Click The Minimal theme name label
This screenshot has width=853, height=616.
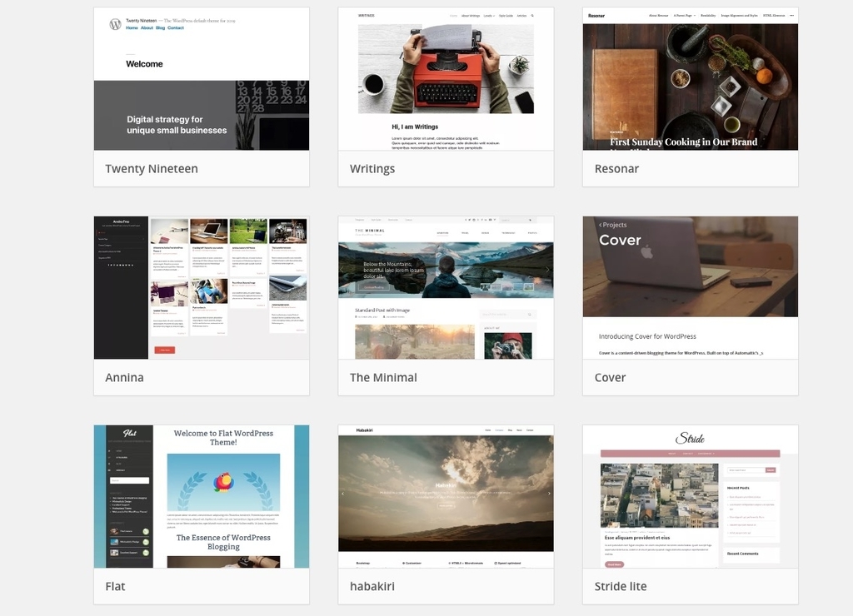tap(383, 377)
